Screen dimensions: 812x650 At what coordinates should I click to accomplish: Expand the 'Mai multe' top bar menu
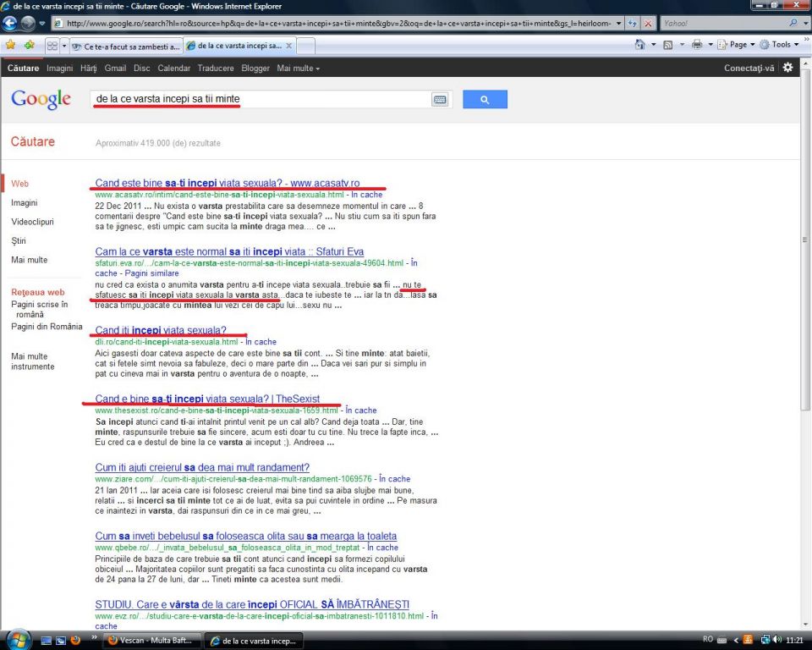298,68
